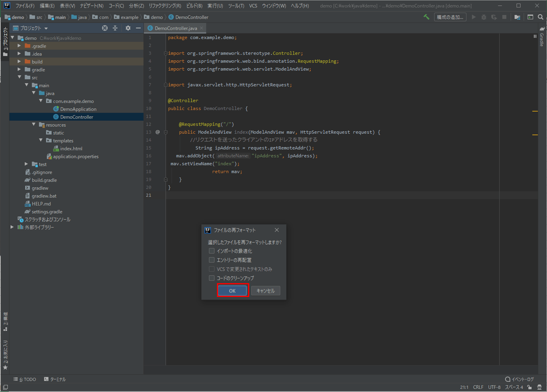Open the Gradle side tool window
This screenshot has width=547, height=392.
[542, 37]
